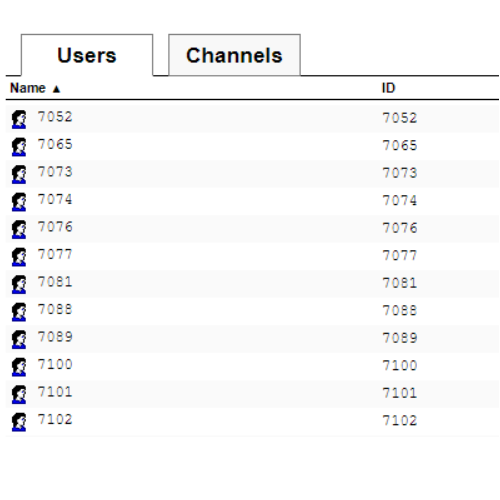Click the user icon for 7065
500x500 pixels.
pyautogui.click(x=19, y=147)
